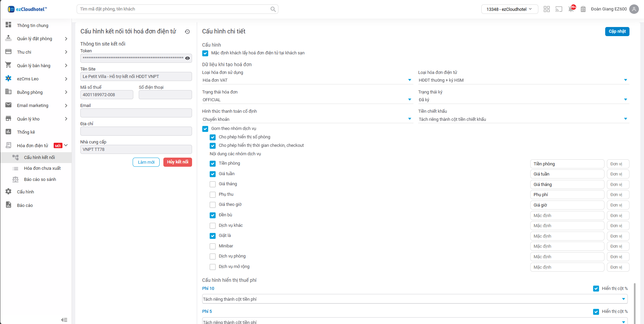
Task: Toggle Gom theo nhóm dịch vụ
Action: (x=205, y=129)
